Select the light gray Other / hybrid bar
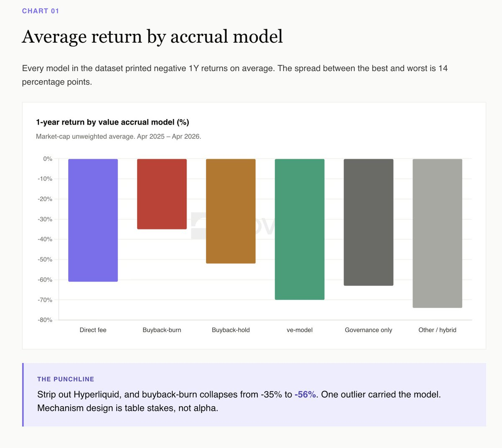 pos(437,233)
